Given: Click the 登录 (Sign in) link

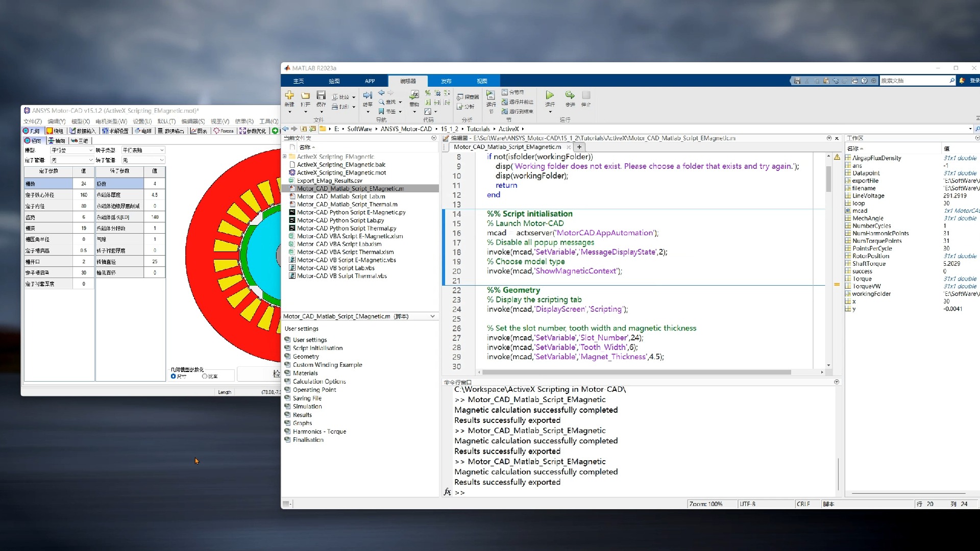Looking at the screenshot, I should click(x=974, y=81).
